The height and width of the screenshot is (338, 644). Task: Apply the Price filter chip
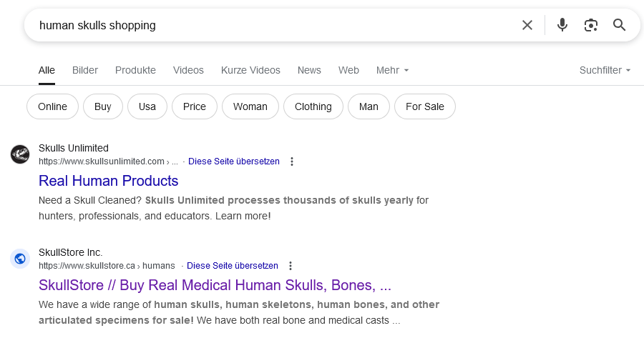click(194, 106)
